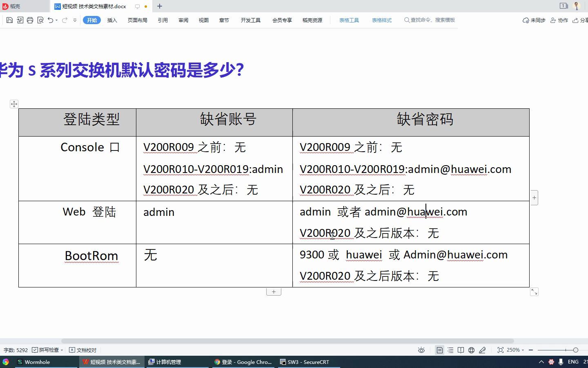
Task: Click the user avatar at top right
Action: tap(577, 6)
